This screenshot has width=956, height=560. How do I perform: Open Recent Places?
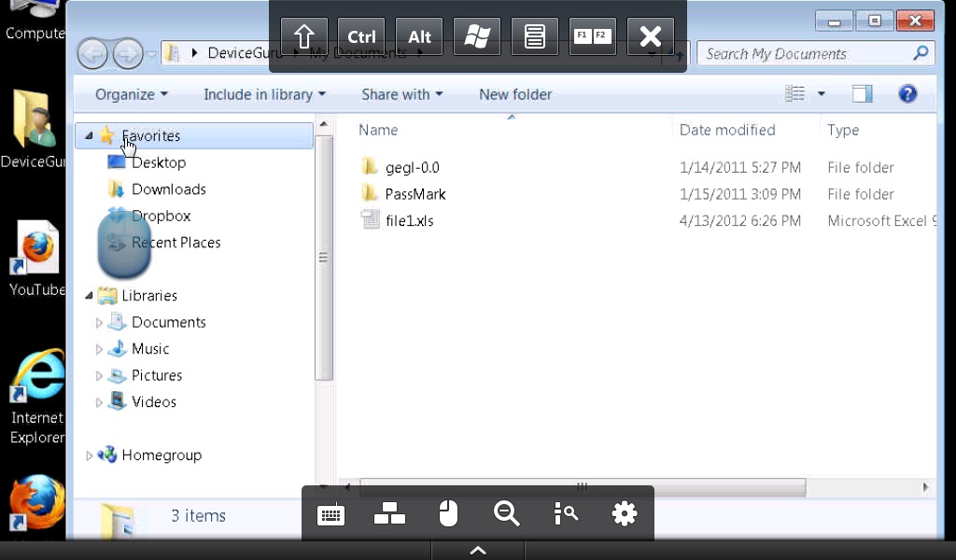coord(176,243)
